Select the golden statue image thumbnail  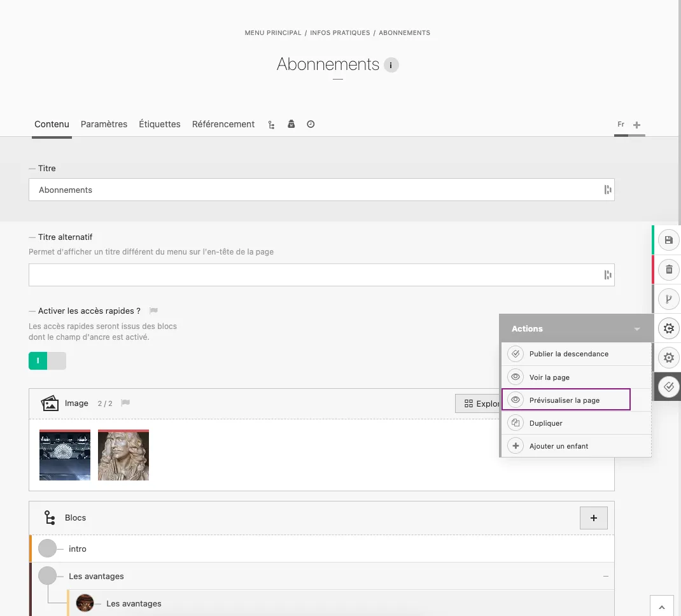coord(123,455)
